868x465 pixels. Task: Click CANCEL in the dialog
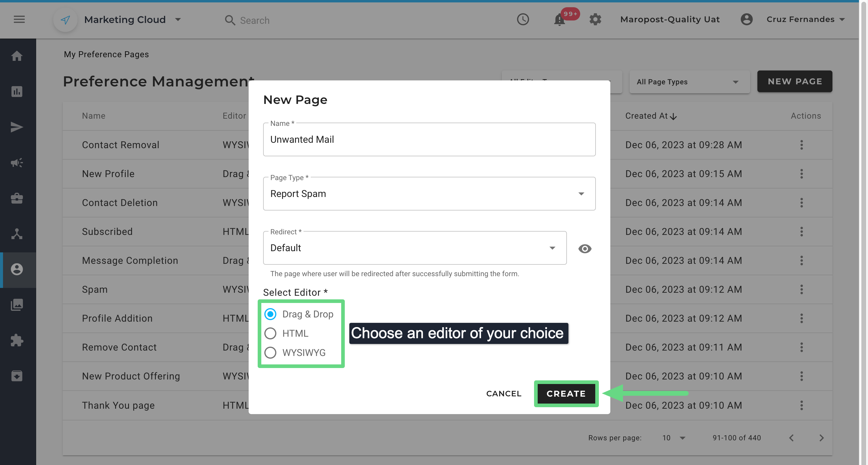tap(504, 394)
